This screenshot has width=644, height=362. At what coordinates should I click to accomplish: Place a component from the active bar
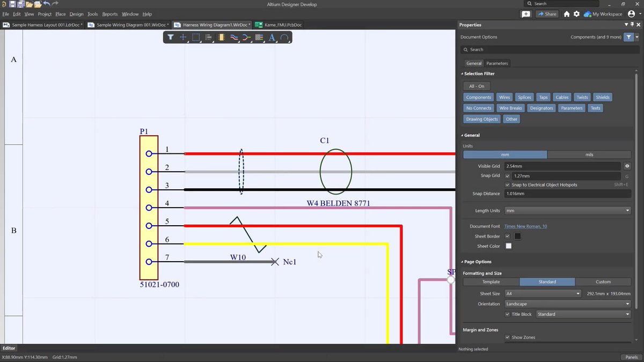[x=221, y=38]
